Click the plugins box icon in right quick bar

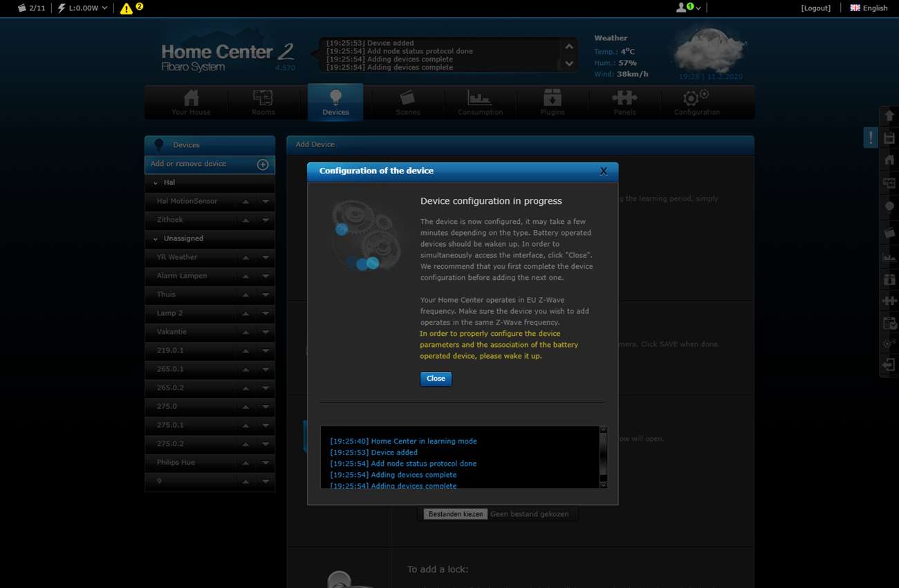click(x=889, y=279)
